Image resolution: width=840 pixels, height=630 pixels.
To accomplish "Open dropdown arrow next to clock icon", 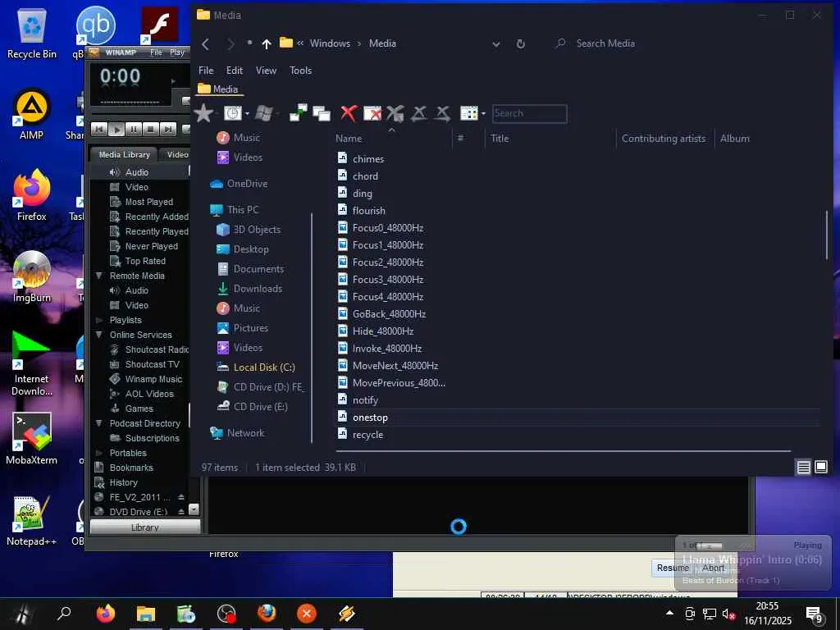I will (247, 113).
